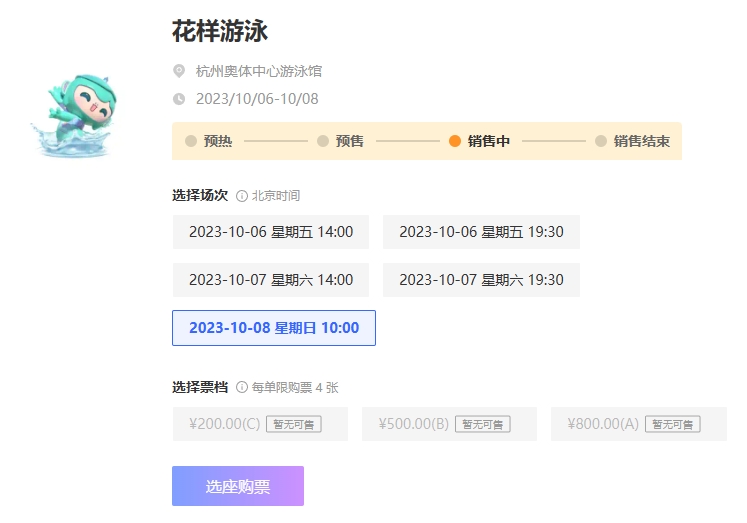Click the mascot swimming image

tap(74, 116)
